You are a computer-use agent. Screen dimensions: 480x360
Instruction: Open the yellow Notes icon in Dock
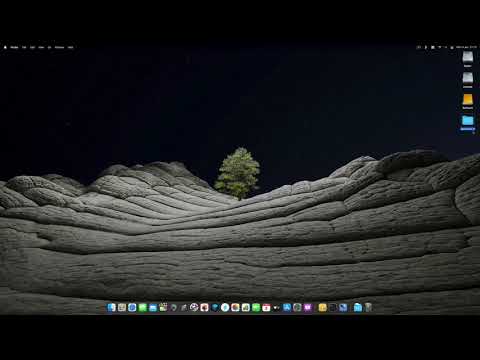pos(322,307)
